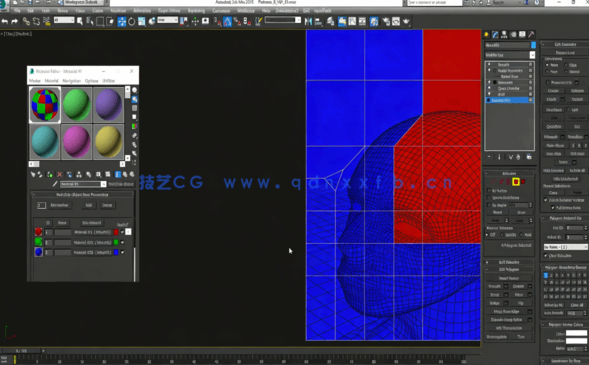Screen dimensions: 589x365
Task: Enable the By Vertex checkbox
Action: click(489, 191)
